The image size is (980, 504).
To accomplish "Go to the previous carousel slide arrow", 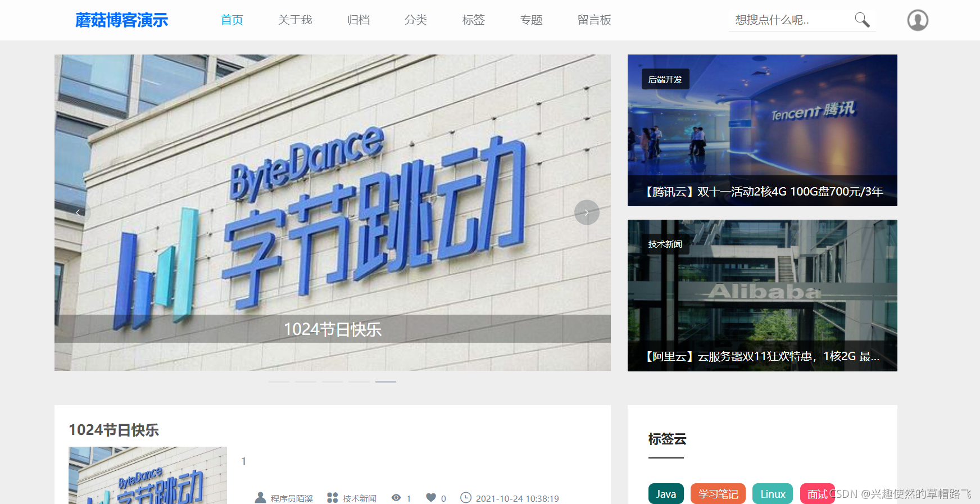I will pyautogui.click(x=78, y=212).
